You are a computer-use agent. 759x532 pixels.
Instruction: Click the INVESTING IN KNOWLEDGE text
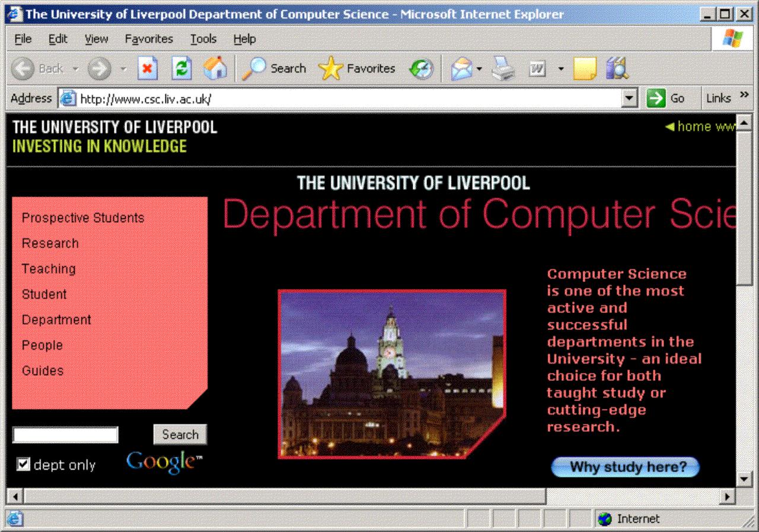pos(100,146)
